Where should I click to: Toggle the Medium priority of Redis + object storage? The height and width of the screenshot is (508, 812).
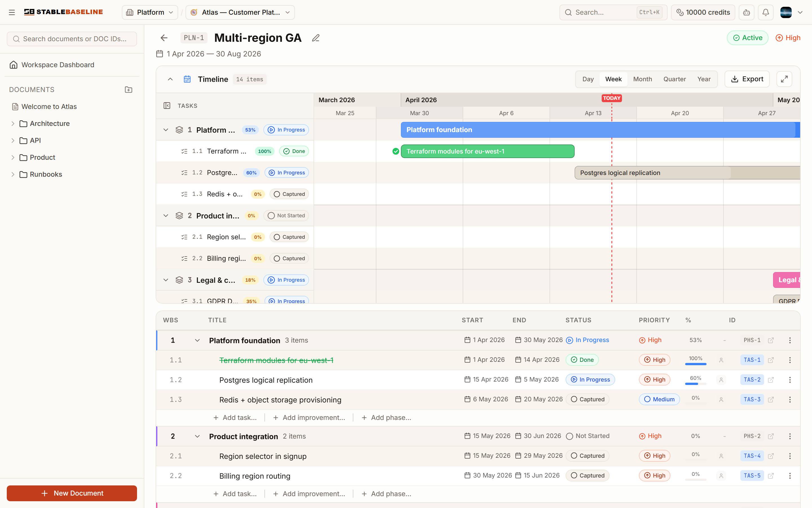point(659,399)
